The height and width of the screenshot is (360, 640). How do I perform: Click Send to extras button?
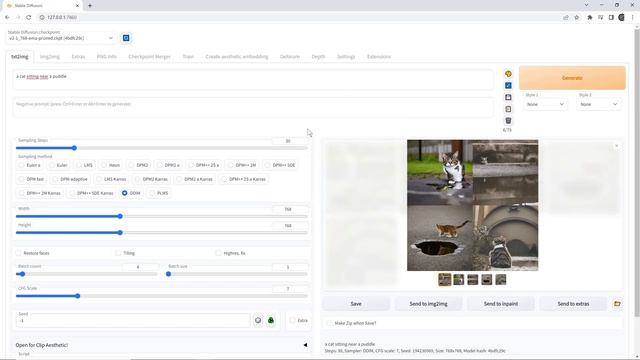pyautogui.click(x=573, y=304)
